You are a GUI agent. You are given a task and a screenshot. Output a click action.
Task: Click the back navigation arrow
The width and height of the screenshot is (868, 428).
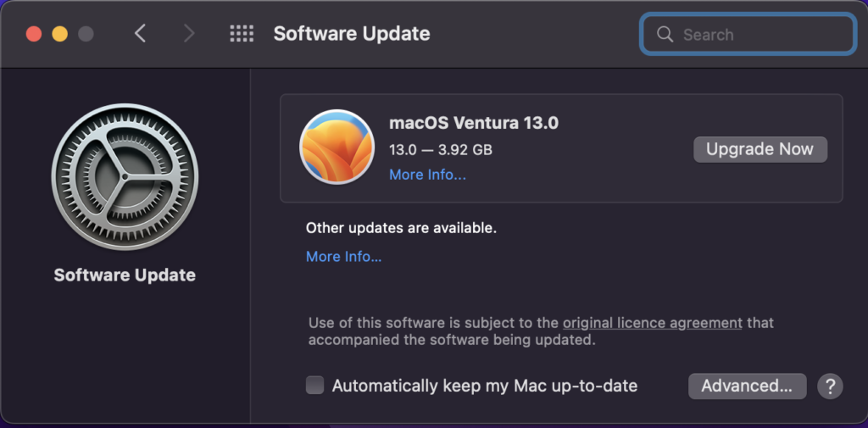click(141, 34)
